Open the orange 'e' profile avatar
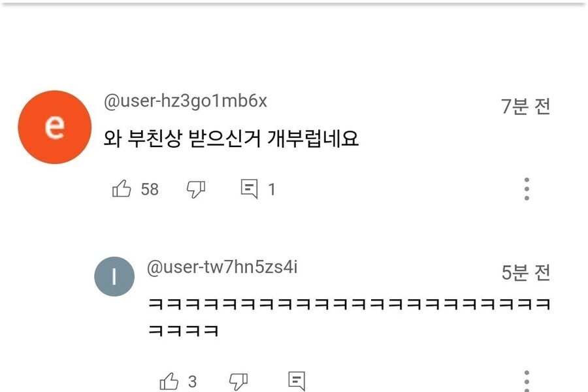Image resolution: width=588 pixels, height=392 pixels. [x=54, y=127]
